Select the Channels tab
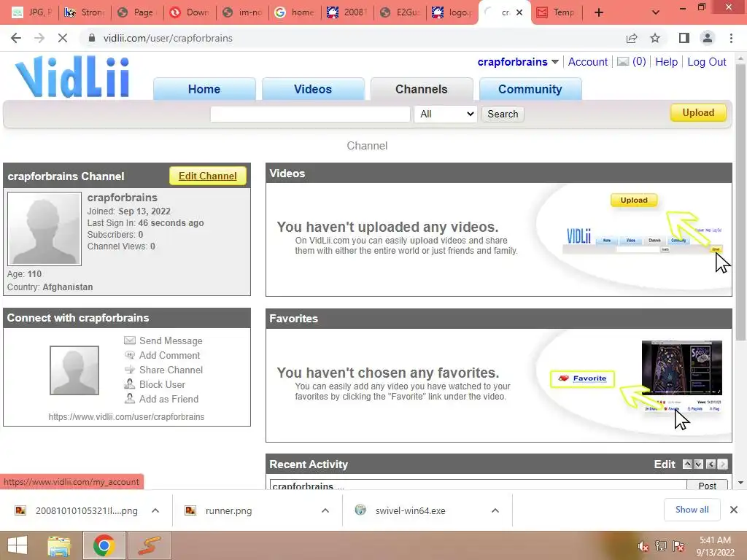The width and height of the screenshot is (747, 560). click(x=422, y=89)
